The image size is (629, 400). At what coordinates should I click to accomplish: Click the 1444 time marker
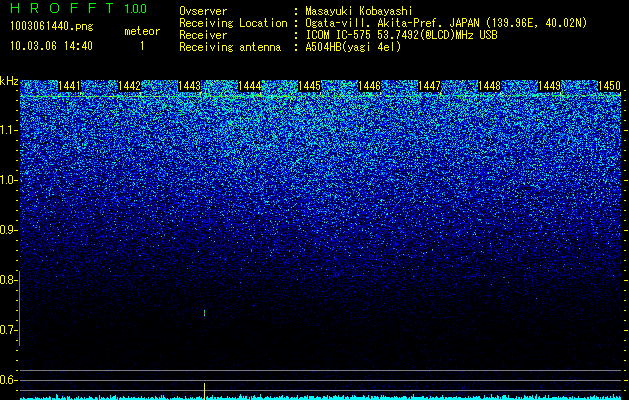[250, 86]
